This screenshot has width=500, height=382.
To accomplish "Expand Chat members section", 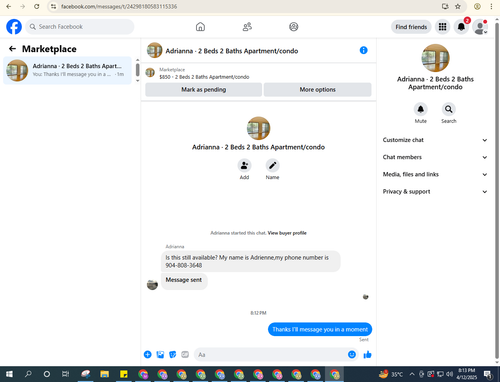I will [435, 157].
